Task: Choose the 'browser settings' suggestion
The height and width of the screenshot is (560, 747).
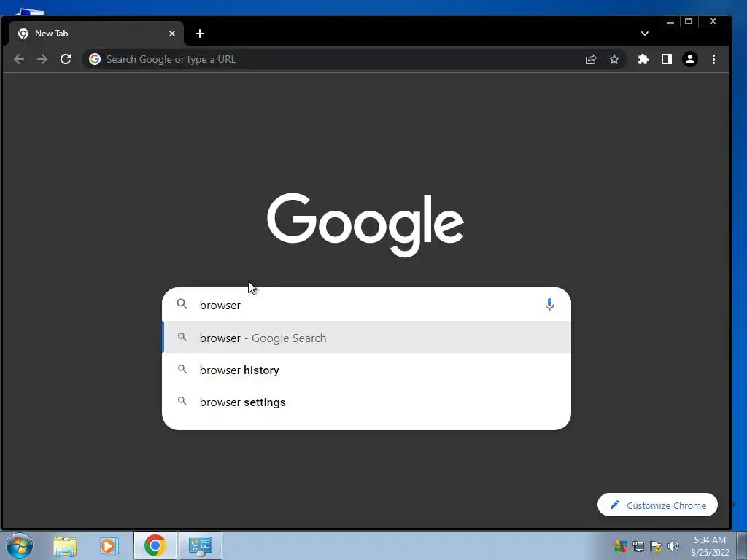Action: click(366, 402)
